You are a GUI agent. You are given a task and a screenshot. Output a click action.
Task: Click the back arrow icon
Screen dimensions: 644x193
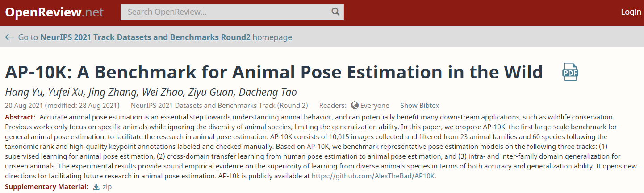pos(9,37)
